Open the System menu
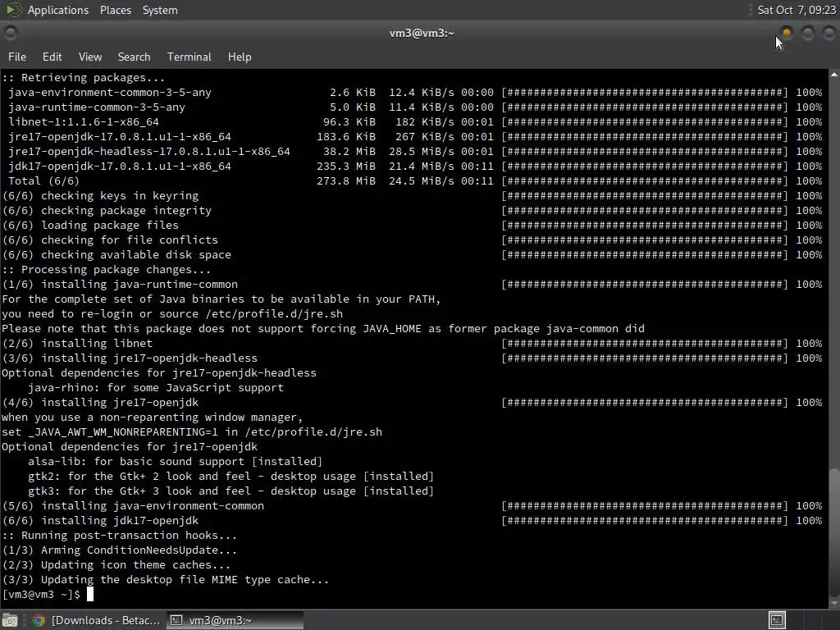The height and width of the screenshot is (630, 840). point(160,10)
